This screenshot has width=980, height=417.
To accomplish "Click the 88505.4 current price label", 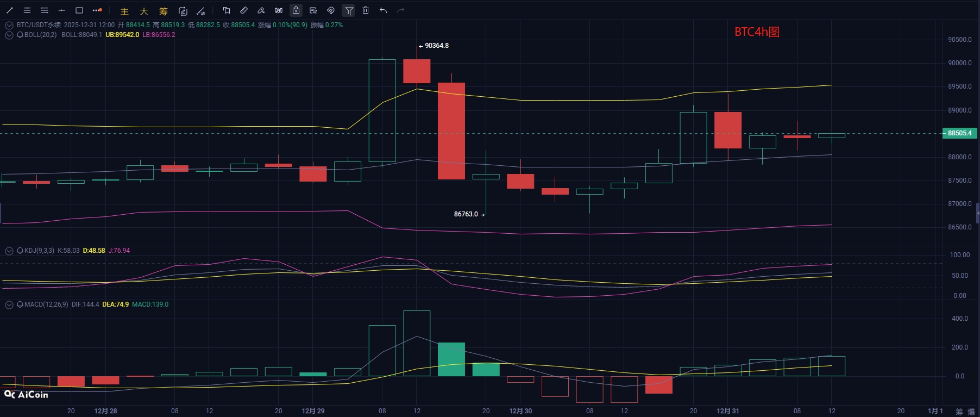I will pos(959,133).
